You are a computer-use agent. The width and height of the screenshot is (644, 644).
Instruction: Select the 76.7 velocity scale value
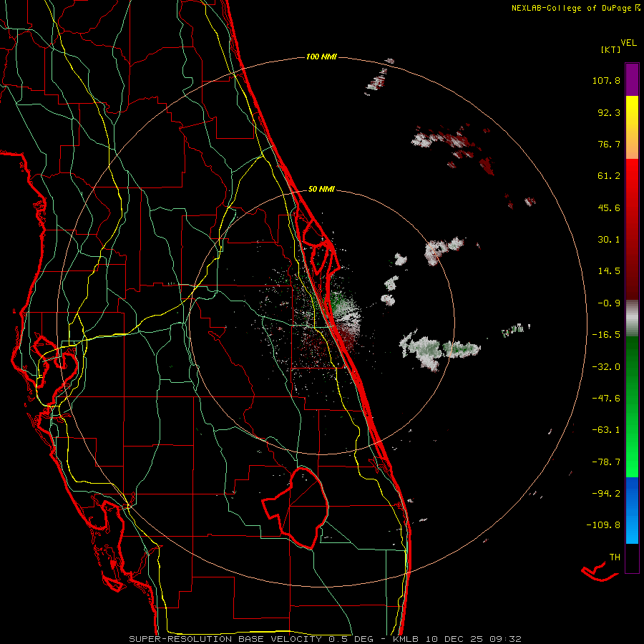609,144
